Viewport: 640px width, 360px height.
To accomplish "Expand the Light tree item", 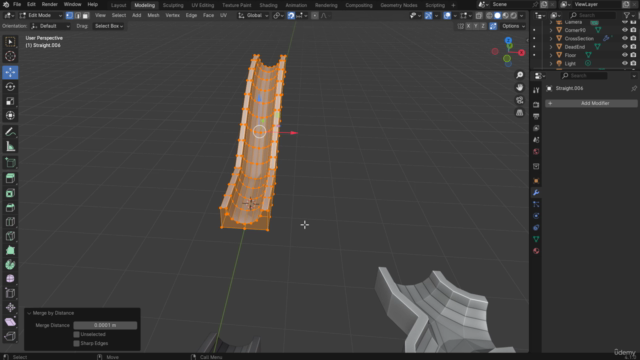I will pos(551,63).
